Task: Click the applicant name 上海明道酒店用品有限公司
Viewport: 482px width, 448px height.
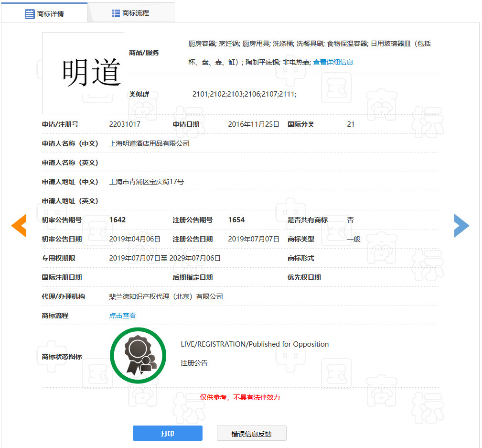Action: coord(149,143)
